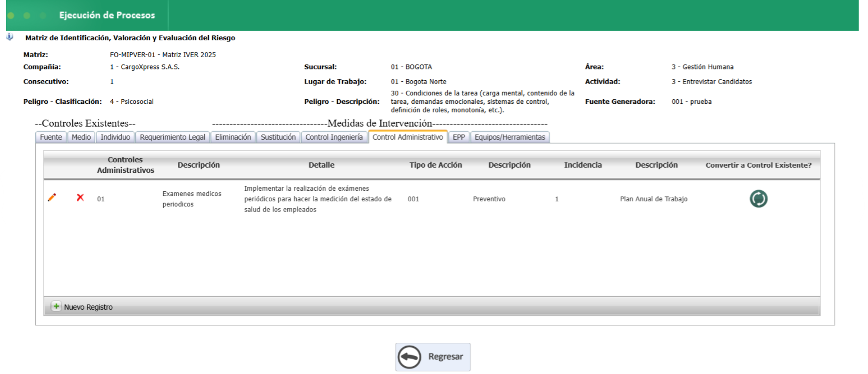
Task: Click the Tipo de Acción column header
Action: coord(436,165)
